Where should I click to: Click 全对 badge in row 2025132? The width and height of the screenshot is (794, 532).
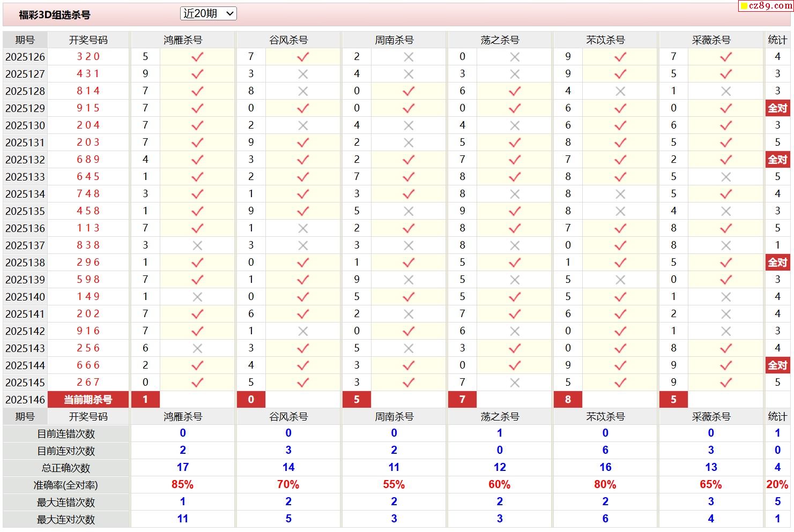(777, 160)
